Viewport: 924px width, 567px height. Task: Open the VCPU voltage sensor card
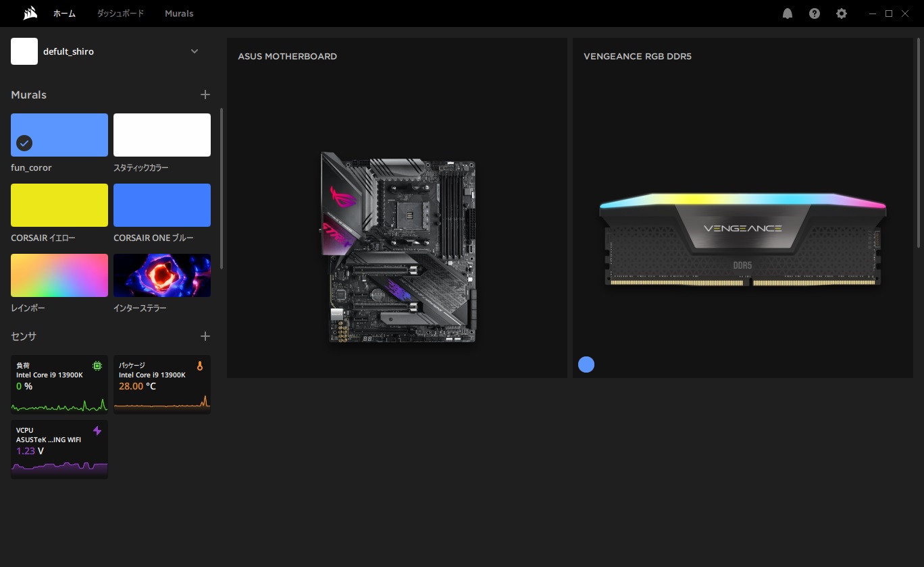[59, 450]
